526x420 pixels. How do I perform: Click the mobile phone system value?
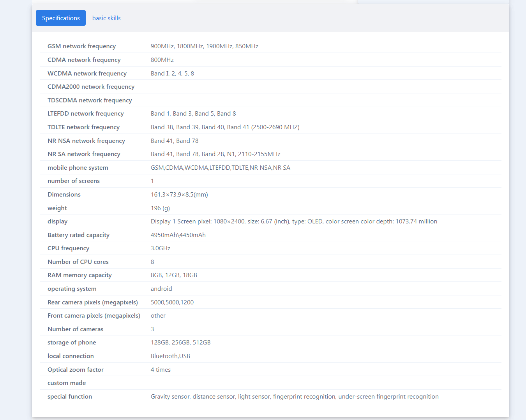[221, 167]
